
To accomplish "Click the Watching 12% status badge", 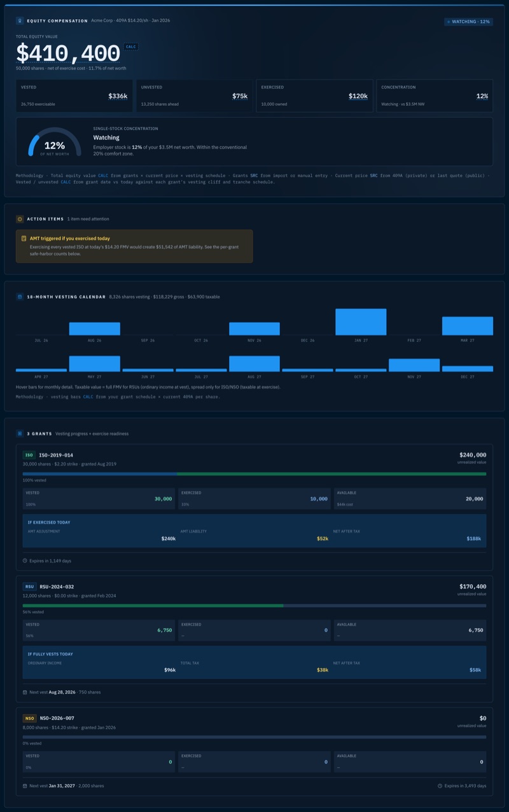I will click(x=468, y=22).
